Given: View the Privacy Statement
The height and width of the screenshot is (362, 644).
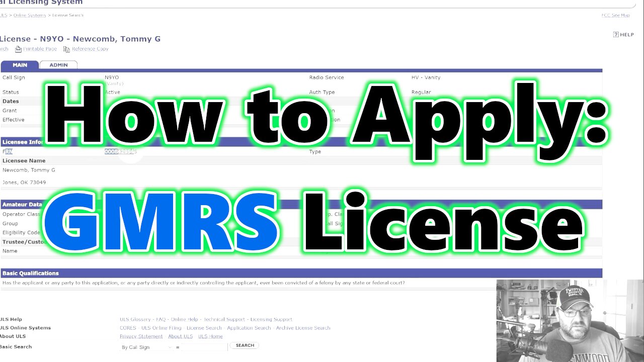Looking at the screenshot, I should click(x=141, y=336).
